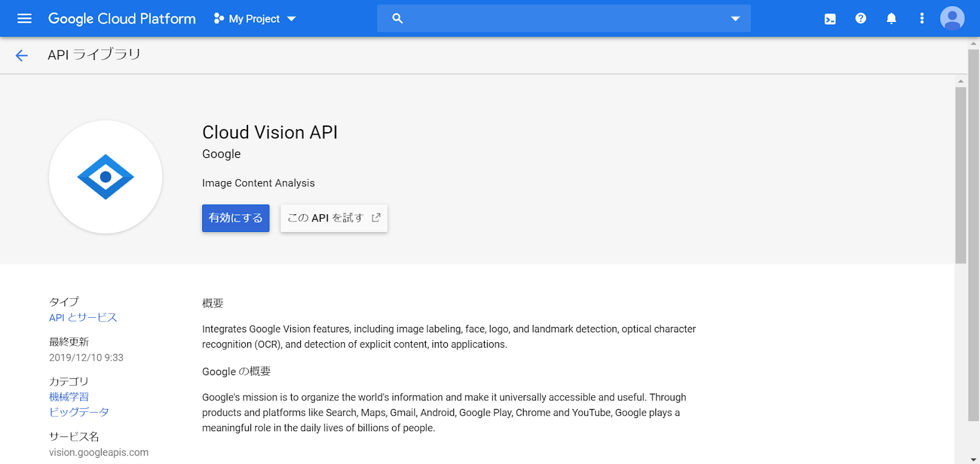Click the Cloud Vision API logo
980x464 pixels.
(x=105, y=177)
